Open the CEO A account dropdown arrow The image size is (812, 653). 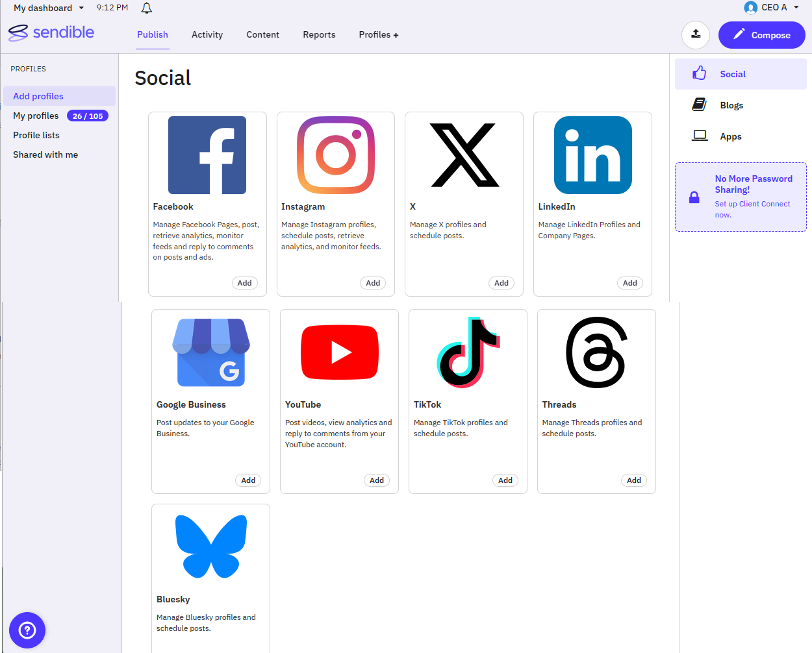point(796,8)
